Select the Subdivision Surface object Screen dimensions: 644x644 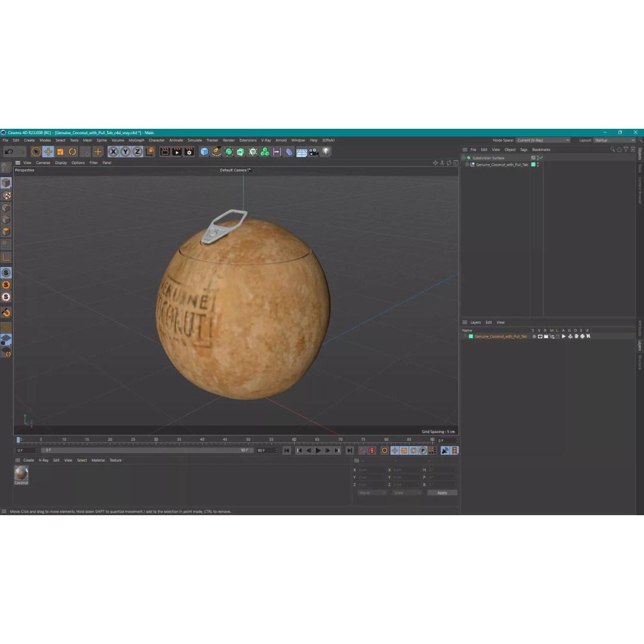(x=488, y=157)
